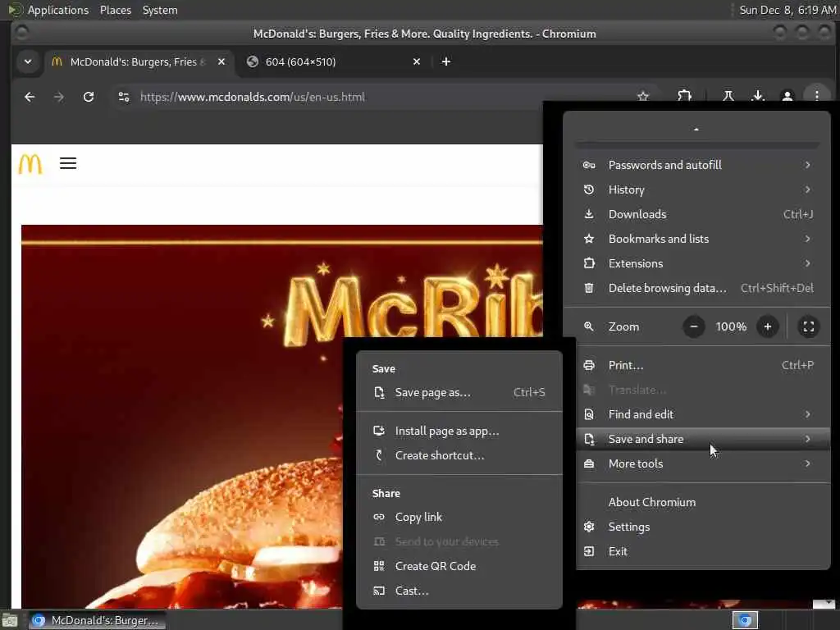840x630 pixels.
Task: Click McDonald's taskbar window button
Action: [x=97, y=620]
